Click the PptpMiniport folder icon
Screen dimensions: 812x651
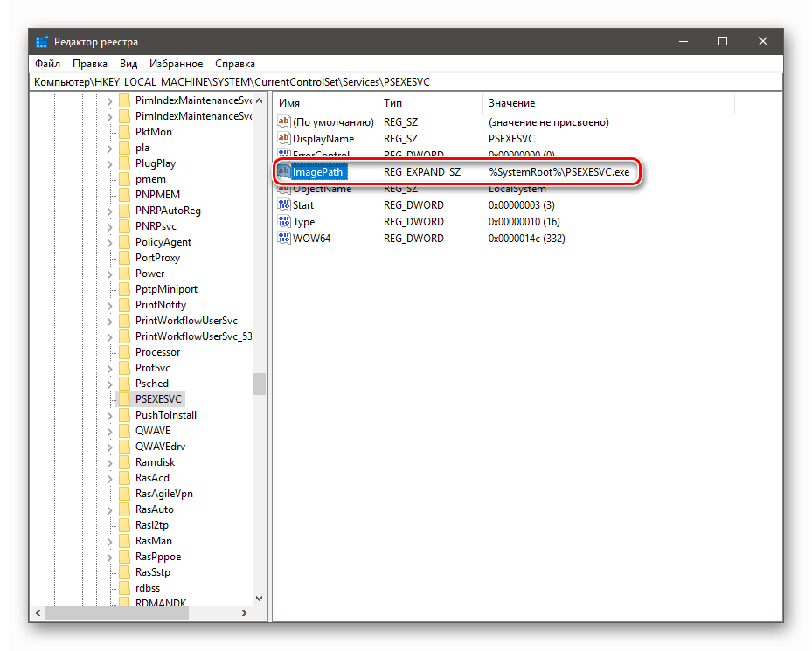124,289
